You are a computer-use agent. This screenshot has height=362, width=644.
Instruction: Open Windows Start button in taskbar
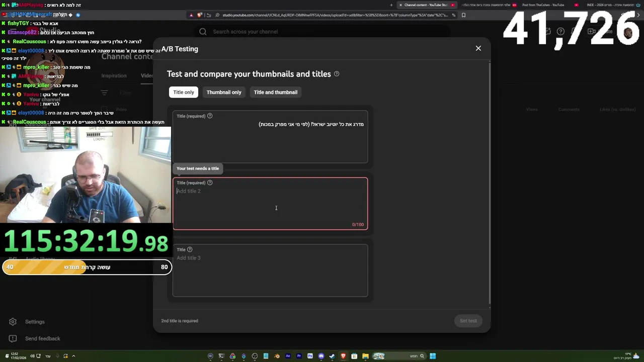pyautogui.click(x=433, y=356)
